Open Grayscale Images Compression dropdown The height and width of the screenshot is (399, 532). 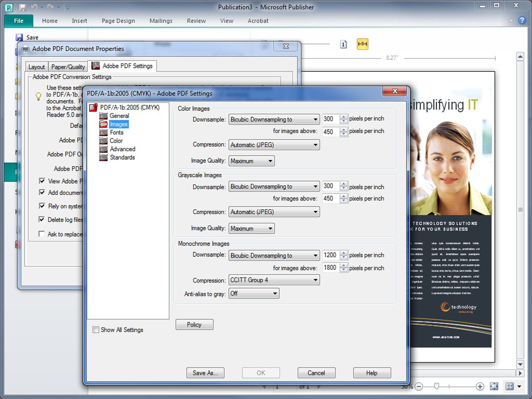(x=274, y=212)
